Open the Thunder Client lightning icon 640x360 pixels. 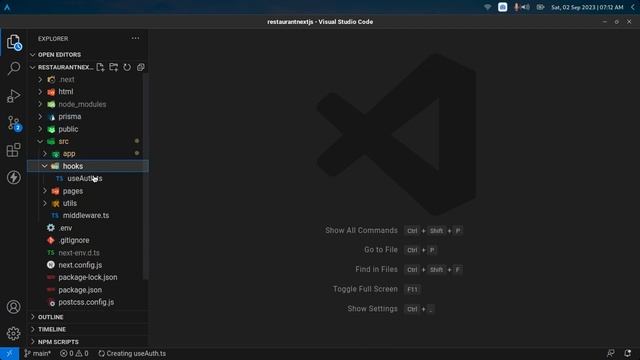coord(13,177)
